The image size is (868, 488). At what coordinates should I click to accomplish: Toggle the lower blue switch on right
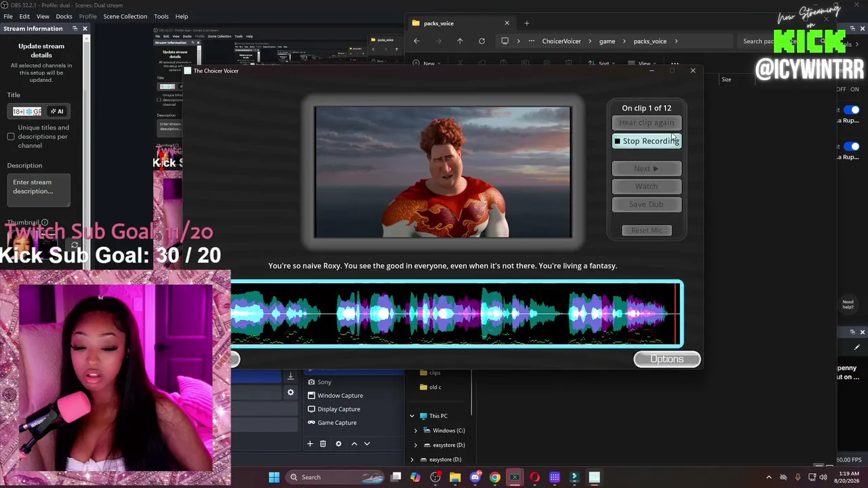click(852, 146)
